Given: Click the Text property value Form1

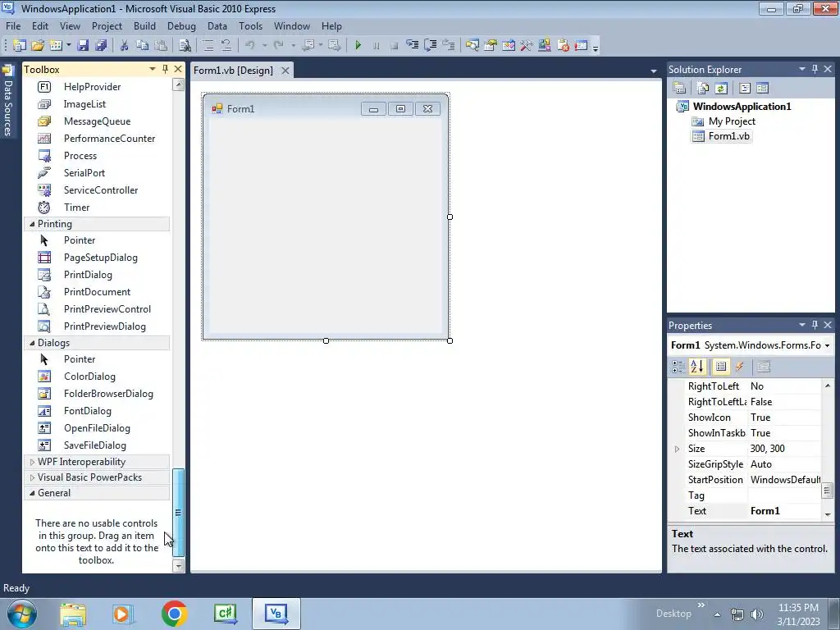Looking at the screenshot, I should pos(783,511).
